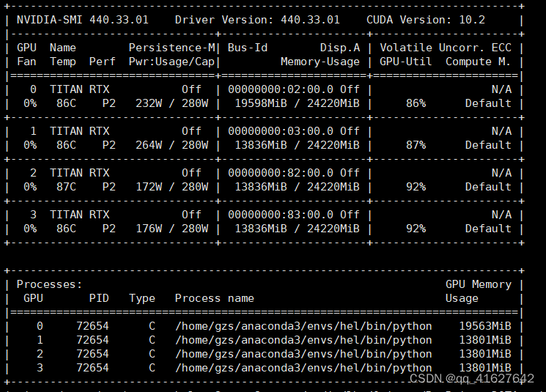546x392 pixels.
Task: Select the Pwr:Usage/Cap header text
Action: [x=171, y=62]
